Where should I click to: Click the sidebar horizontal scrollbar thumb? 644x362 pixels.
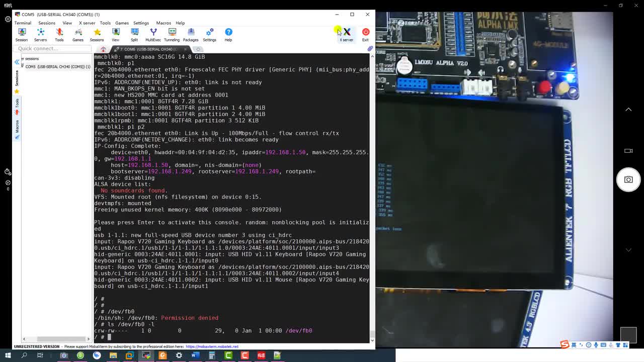pyautogui.click(x=61, y=339)
